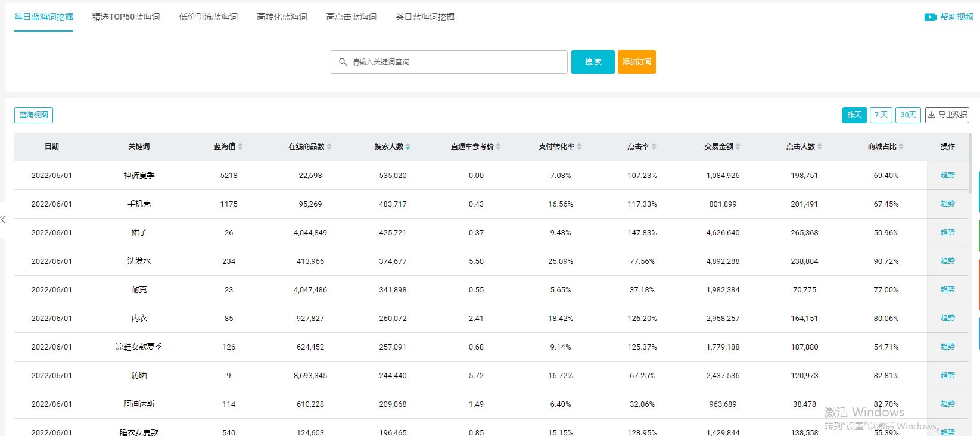Click transaction amount 4,892,288

coord(723,261)
